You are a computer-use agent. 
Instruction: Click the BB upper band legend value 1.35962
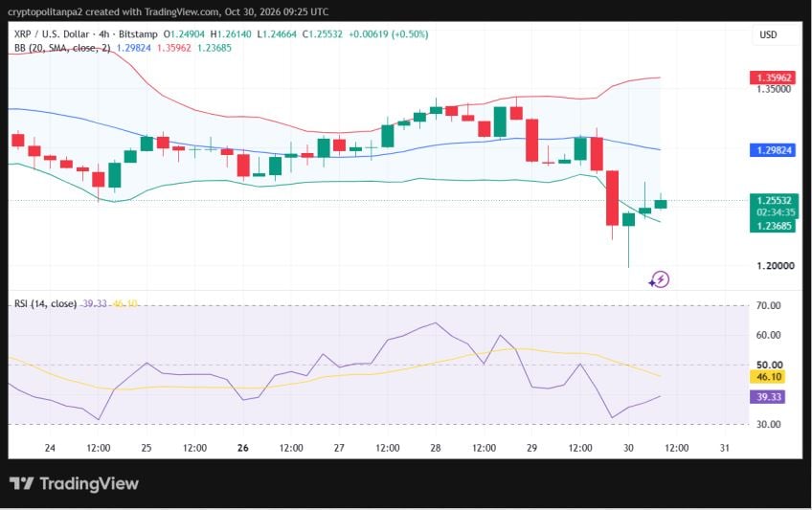point(174,48)
